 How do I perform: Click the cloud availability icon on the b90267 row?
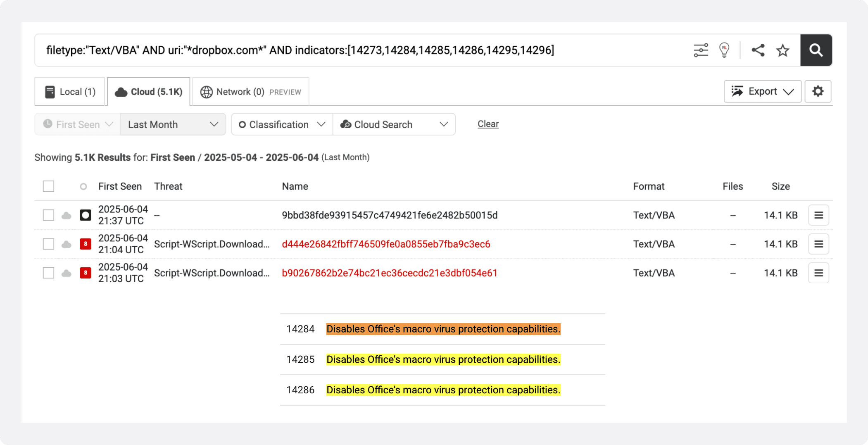pos(66,273)
